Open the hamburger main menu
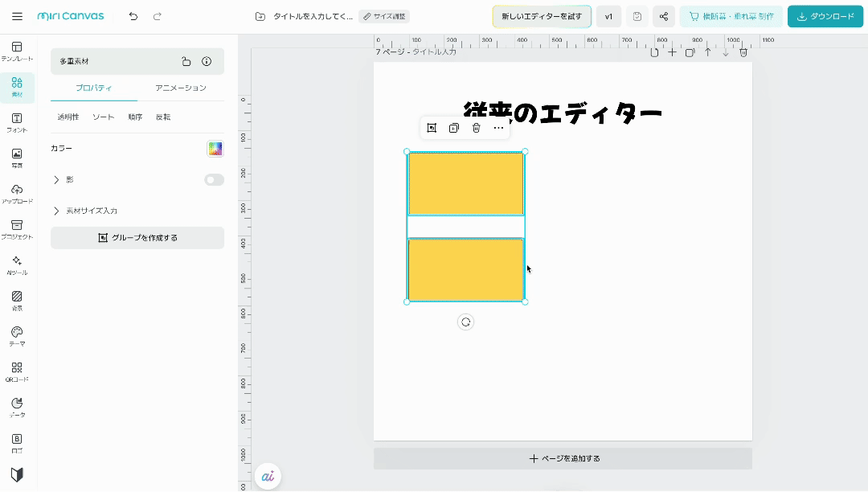868x492 pixels. pyautogui.click(x=17, y=17)
